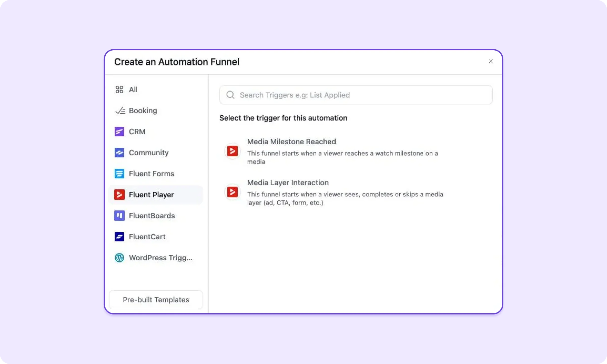Click the All category grid icon
The height and width of the screenshot is (364, 607).
coord(119,89)
